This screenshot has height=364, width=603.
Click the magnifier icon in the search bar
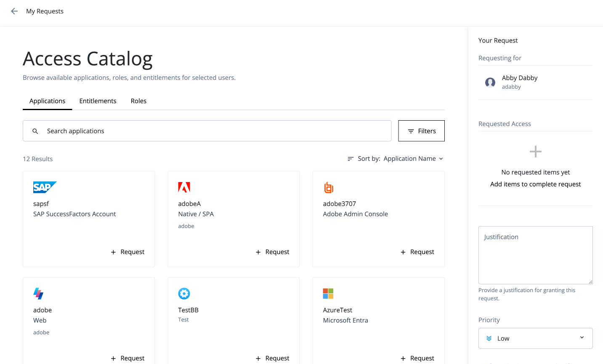click(35, 131)
